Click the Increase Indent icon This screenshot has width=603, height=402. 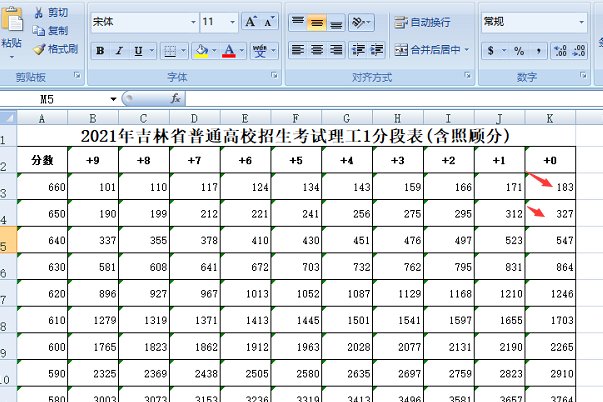(376, 50)
